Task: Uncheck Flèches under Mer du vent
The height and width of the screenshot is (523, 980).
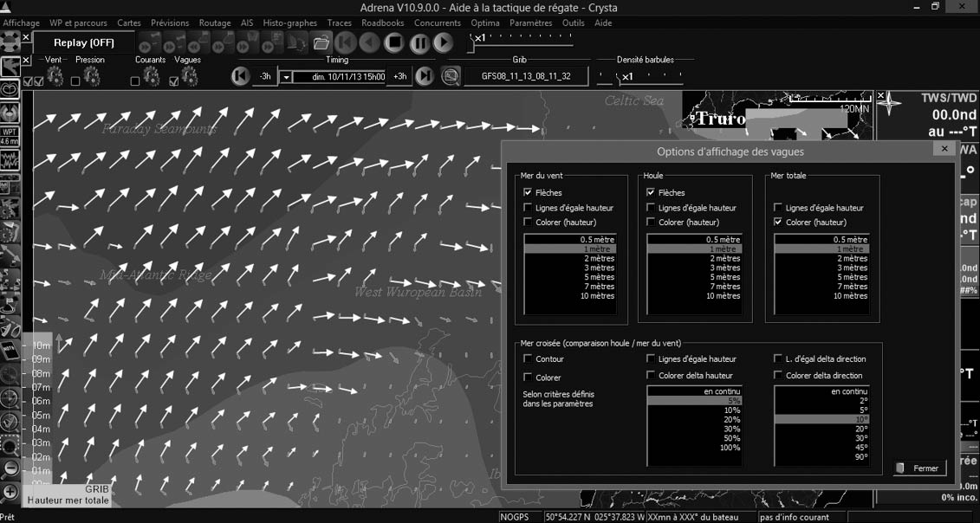Action: click(529, 192)
